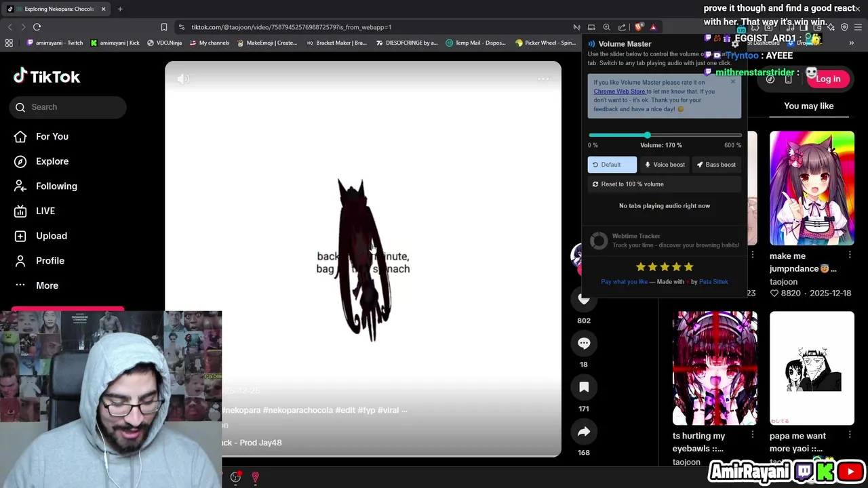Rate Volume Master with the stars
Image resolution: width=868 pixels, height=488 pixels.
tap(665, 267)
